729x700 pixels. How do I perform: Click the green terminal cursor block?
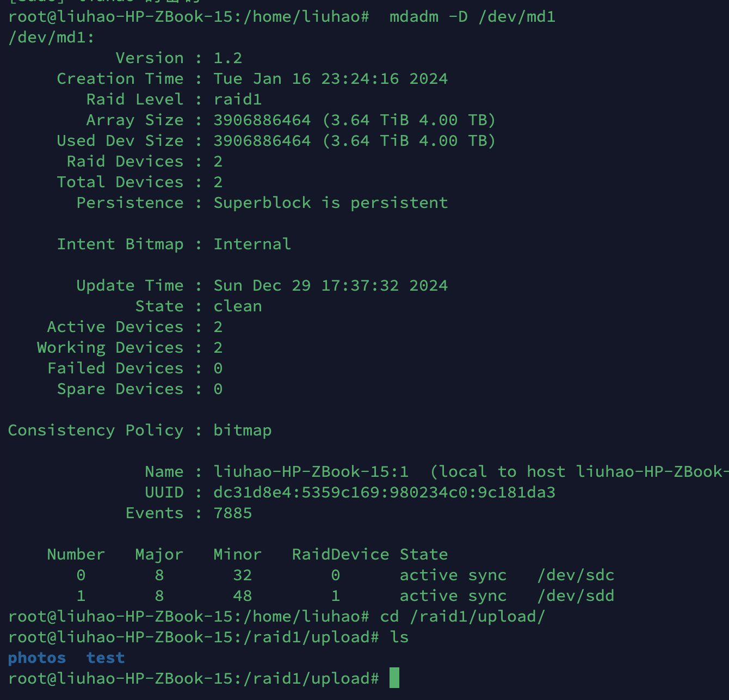click(x=394, y=678)
